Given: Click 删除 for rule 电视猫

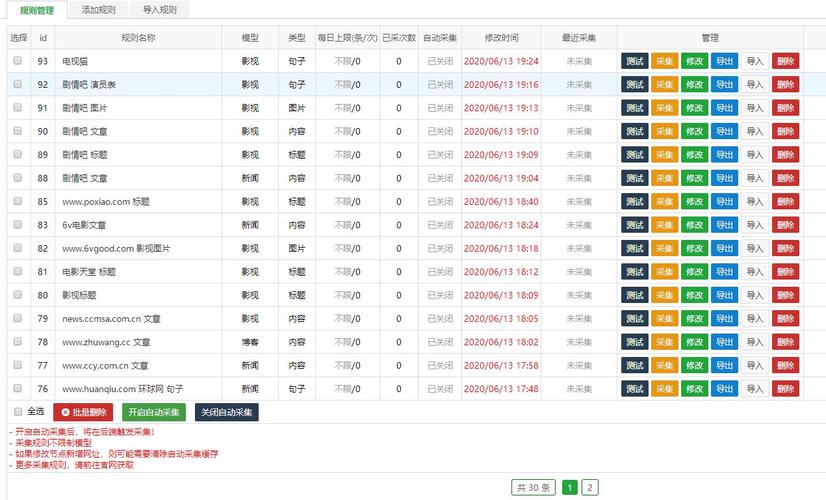Looking at the screenshot, I should tap(785, 61).
